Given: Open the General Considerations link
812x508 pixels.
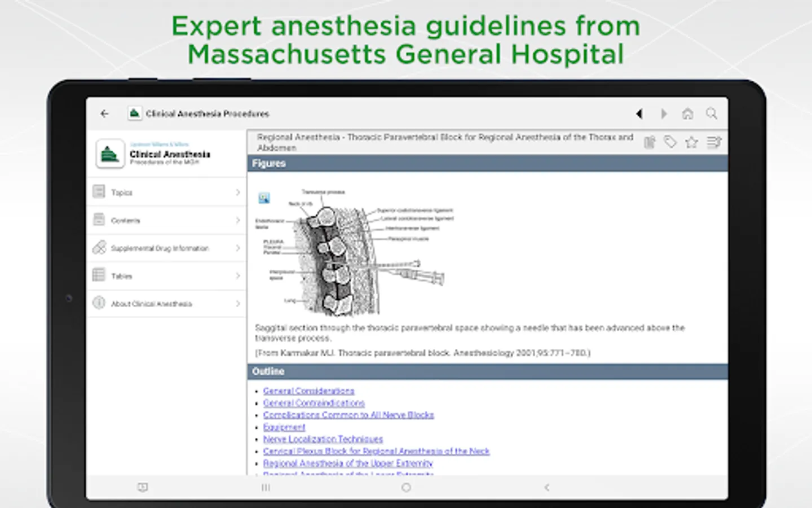Looking at the screenshot, I should [x=308, y=391].
